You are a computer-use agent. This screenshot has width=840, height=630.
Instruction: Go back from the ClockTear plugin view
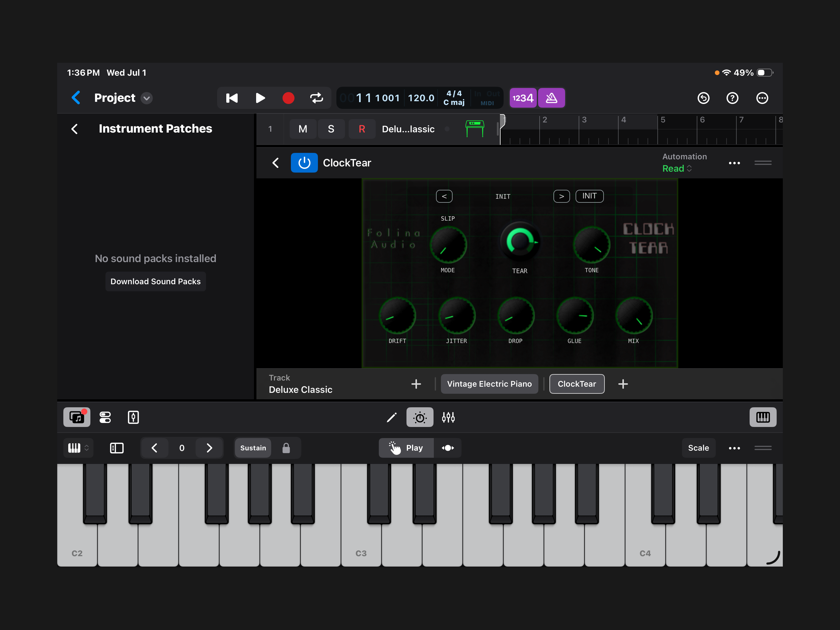tap(276, 163)
